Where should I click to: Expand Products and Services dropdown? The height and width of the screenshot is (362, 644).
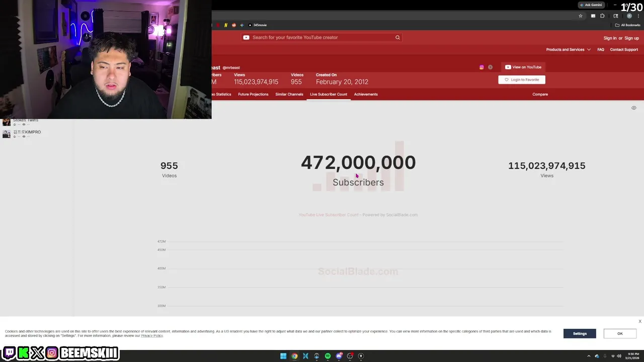click(x=569, y=50)
